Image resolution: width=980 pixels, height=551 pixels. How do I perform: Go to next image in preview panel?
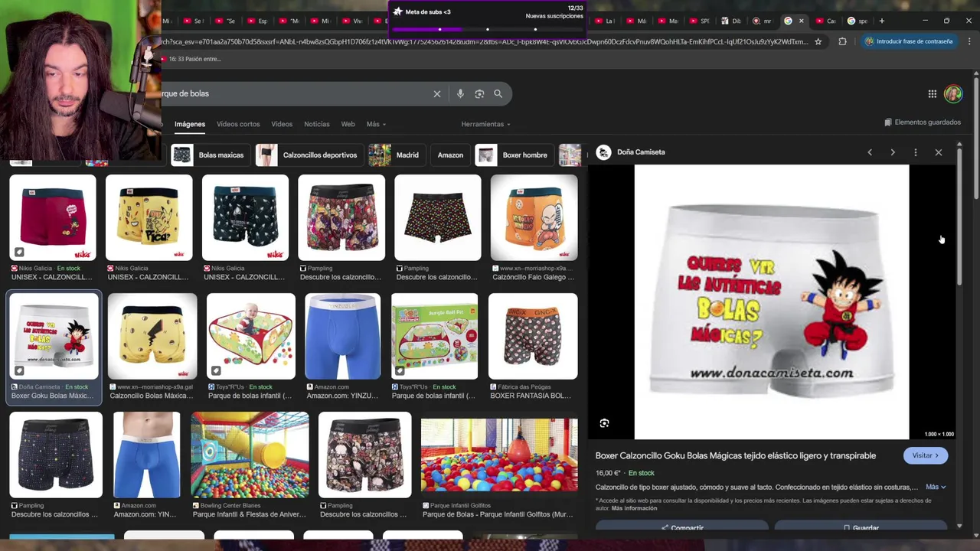[893, 152]
